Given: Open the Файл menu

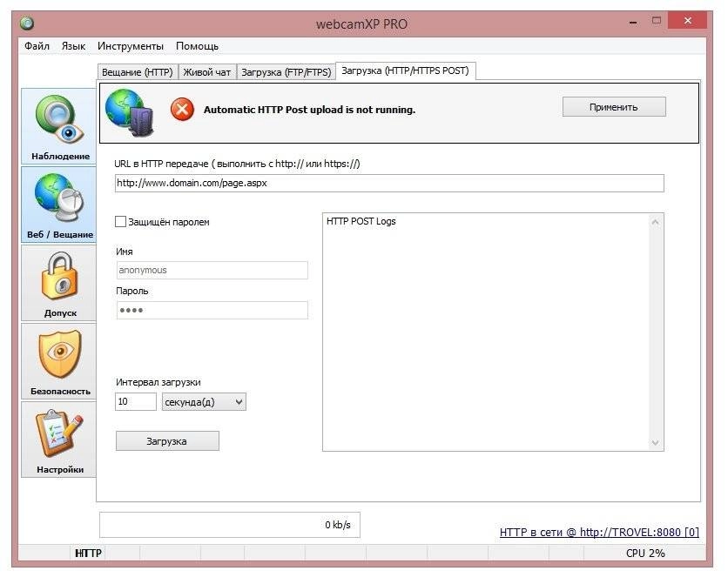Looking at the screenshot, I should pyautogui.click(x=37, y=46).
